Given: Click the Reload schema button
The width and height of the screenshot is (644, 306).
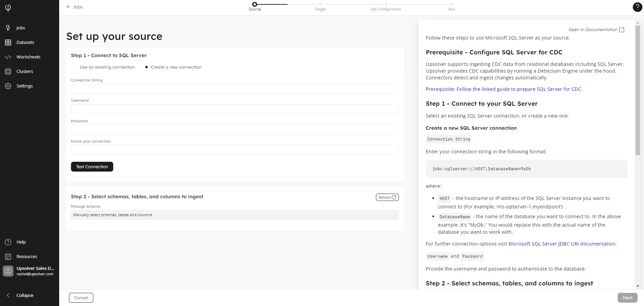Looking at the screenshot, I should click(387, 197).
